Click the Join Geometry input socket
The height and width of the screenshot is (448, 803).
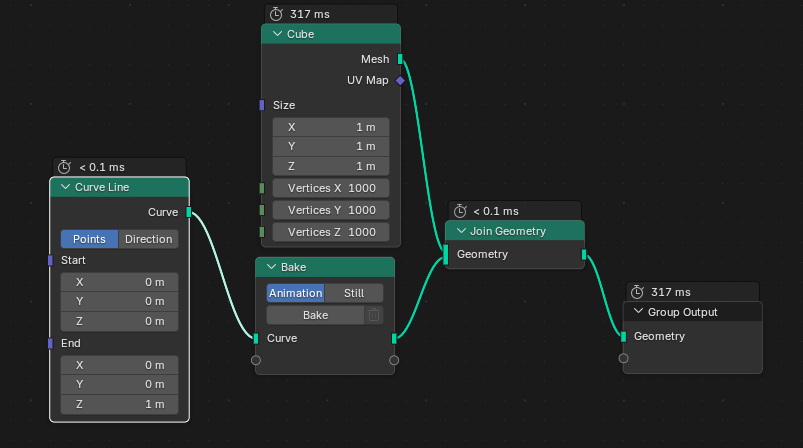tap(446, 254)
